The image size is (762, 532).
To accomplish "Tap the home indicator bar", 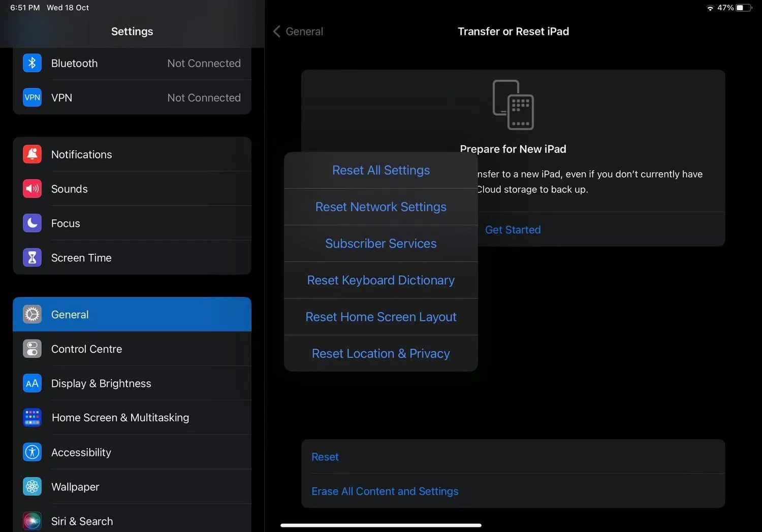I will coord(381,525).
